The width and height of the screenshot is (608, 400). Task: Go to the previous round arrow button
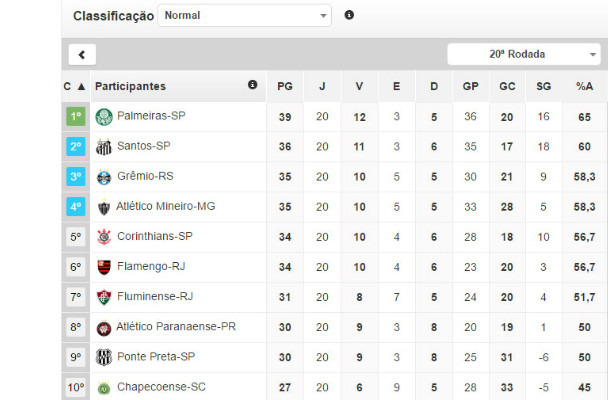click(x=81, y=55)
